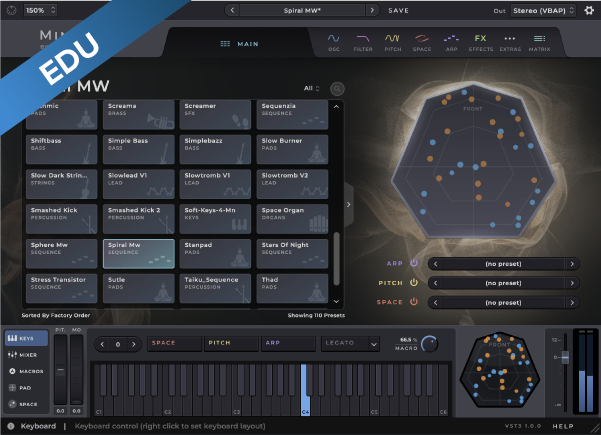Open the SPACE section icon in top bar
This screenshot has height=435, width=601.
422,43
